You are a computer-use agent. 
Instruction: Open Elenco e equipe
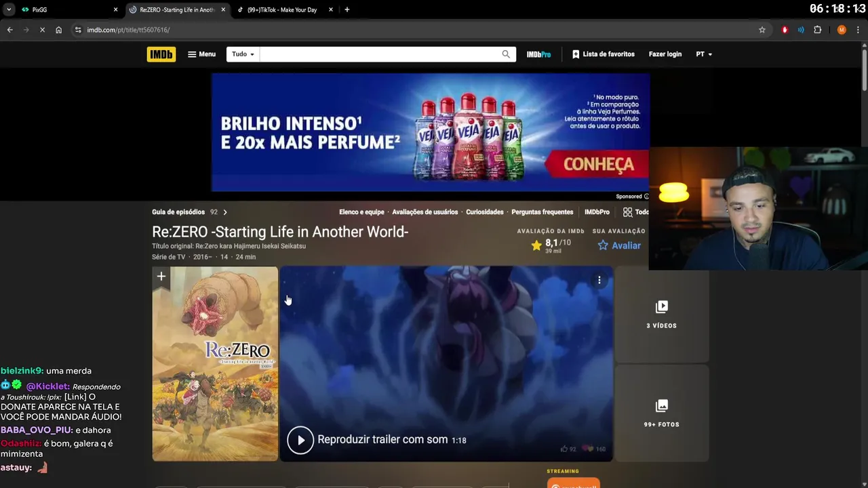click(x=361, y=212)
